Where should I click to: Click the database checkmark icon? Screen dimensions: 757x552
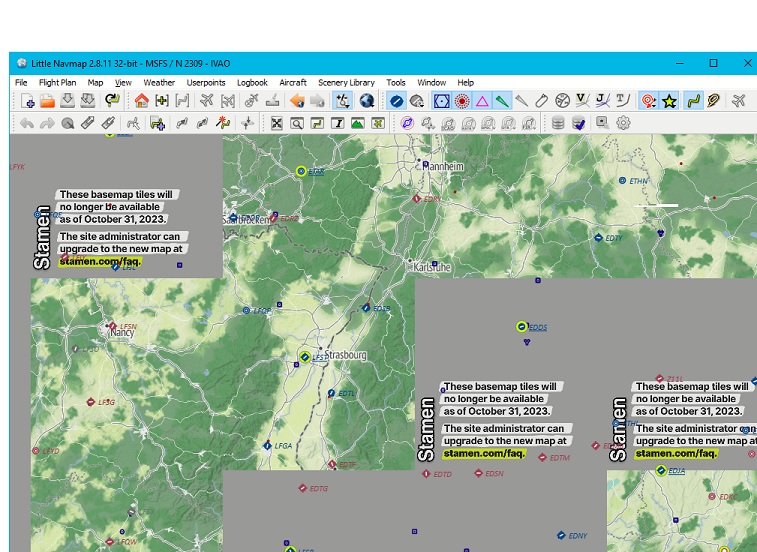(578, 123)
